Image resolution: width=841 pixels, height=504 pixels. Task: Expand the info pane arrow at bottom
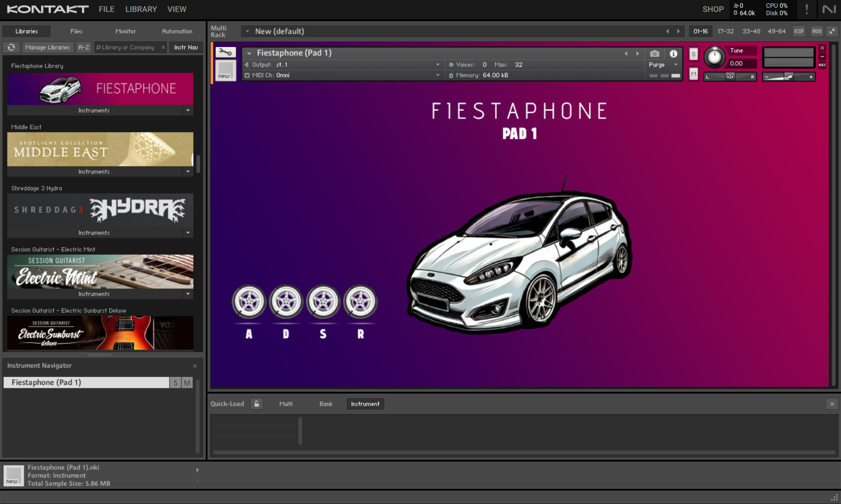197,470
